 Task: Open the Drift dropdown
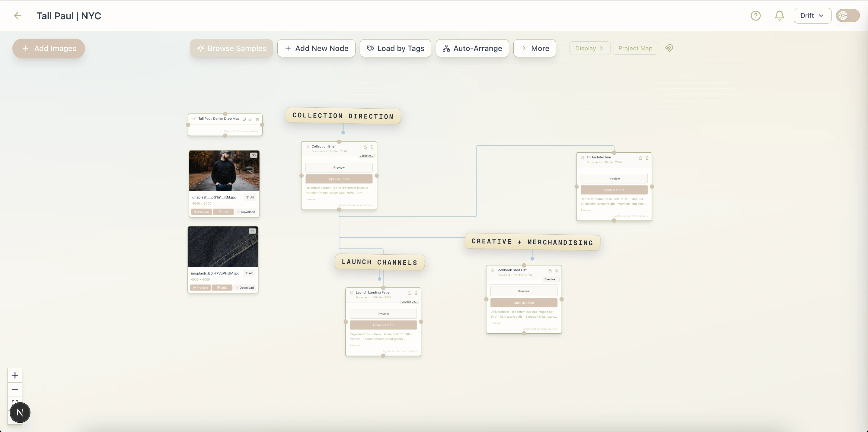coord(812,15)
